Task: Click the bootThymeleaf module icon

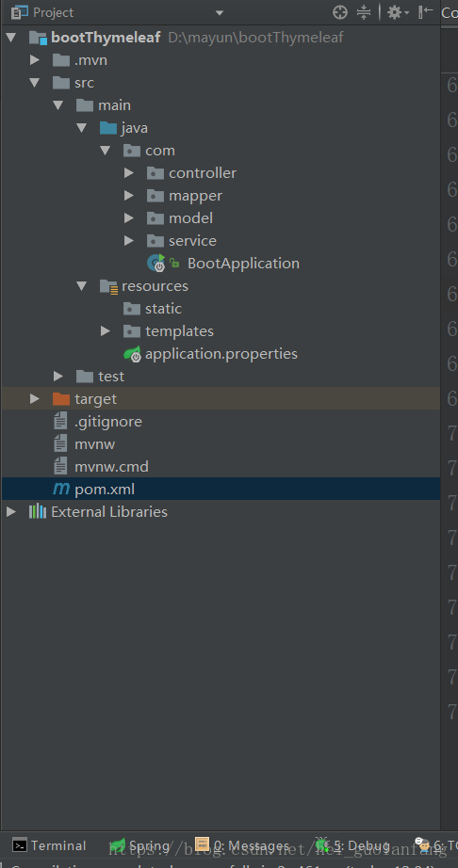Action: (x=38, y=38)
